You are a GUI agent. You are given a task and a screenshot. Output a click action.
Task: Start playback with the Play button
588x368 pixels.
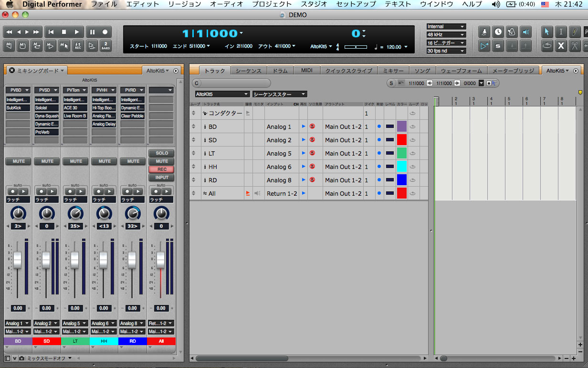click(76, 32)
